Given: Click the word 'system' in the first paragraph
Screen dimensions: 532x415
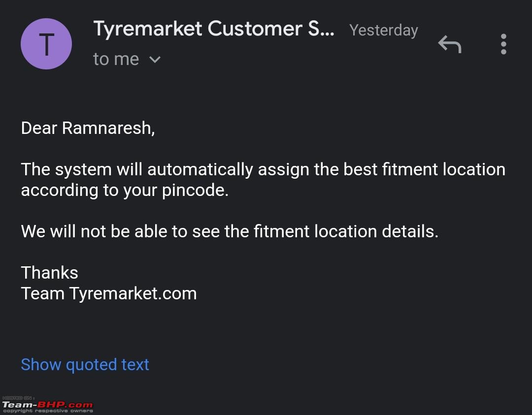Looking at the screenshot, I should (x=83, y=170).
